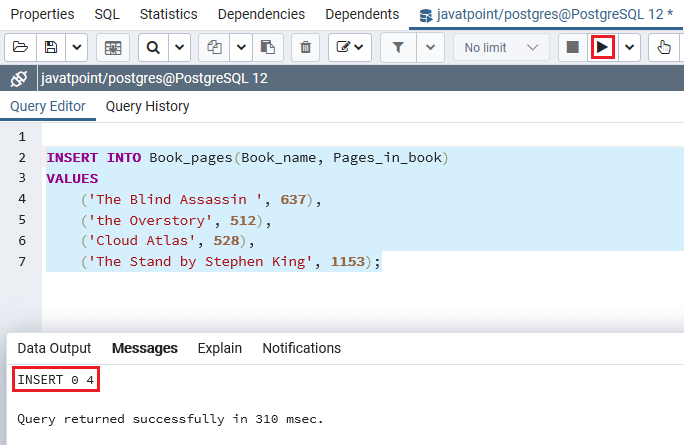Open the Data Output tab
The width and height of the screenshot is (684, 445).
point(54,348)
